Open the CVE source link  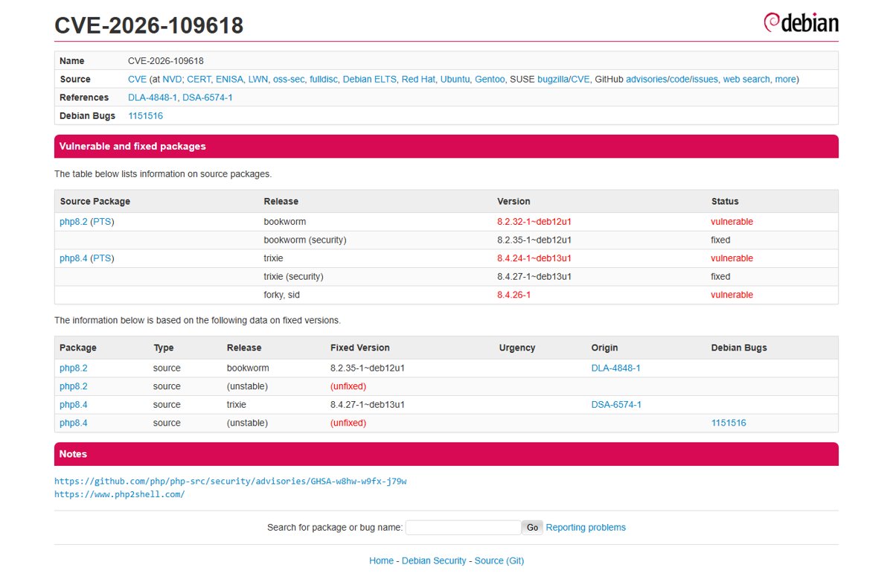137,79
